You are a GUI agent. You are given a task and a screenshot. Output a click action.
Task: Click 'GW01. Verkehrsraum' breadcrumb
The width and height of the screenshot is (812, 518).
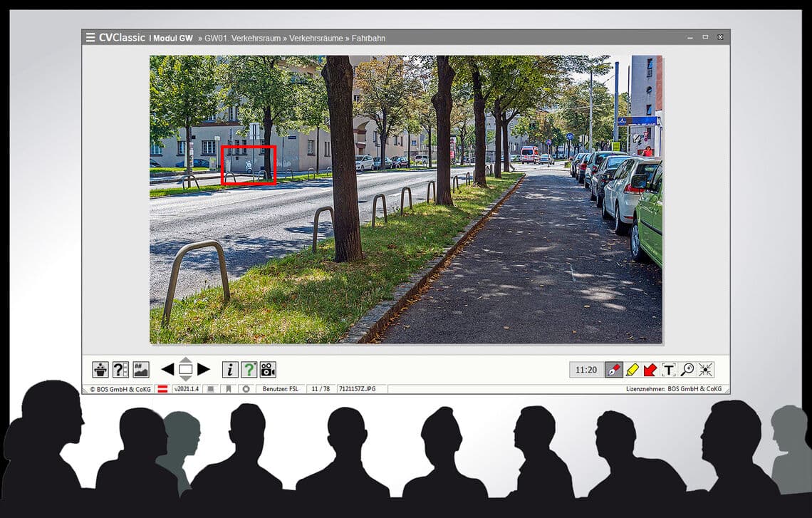[x=242, y=38]
